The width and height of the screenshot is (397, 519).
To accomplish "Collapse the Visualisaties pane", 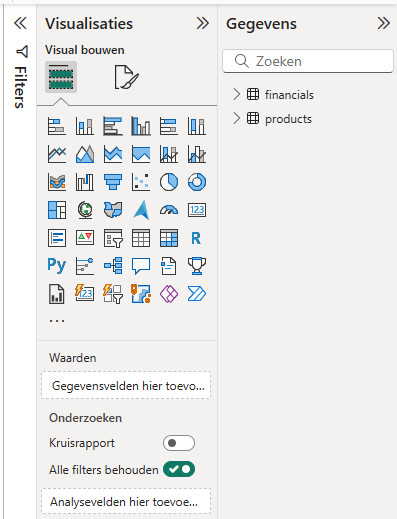I will (203, 23).
